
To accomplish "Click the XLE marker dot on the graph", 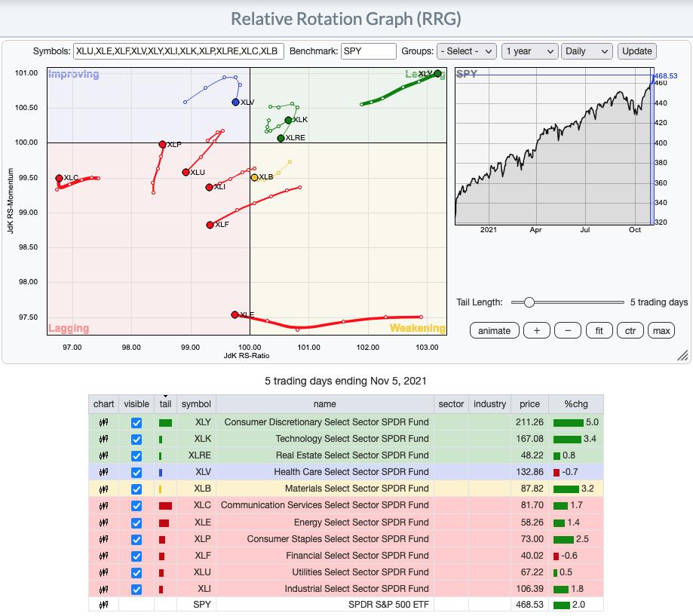I will (x=235, y=314).
